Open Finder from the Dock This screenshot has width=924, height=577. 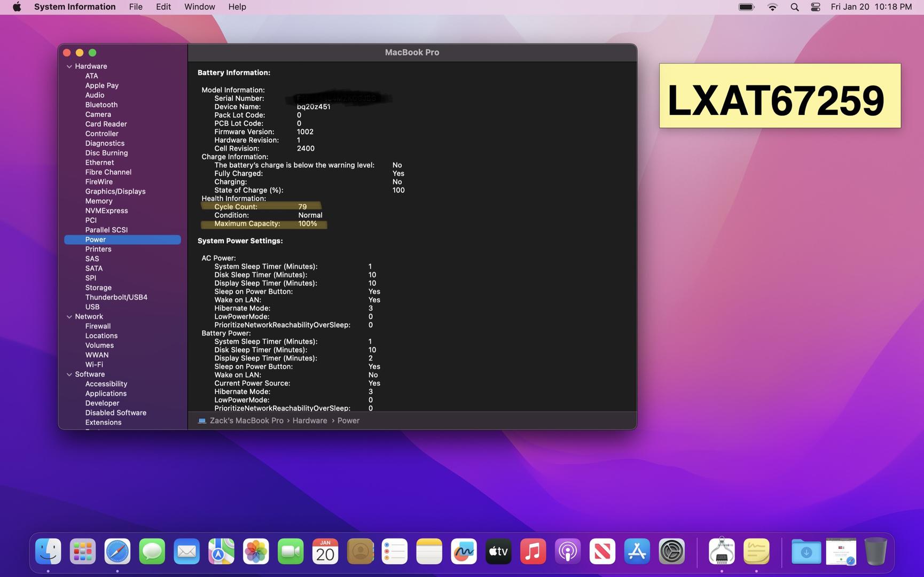(x=48, y=551)
